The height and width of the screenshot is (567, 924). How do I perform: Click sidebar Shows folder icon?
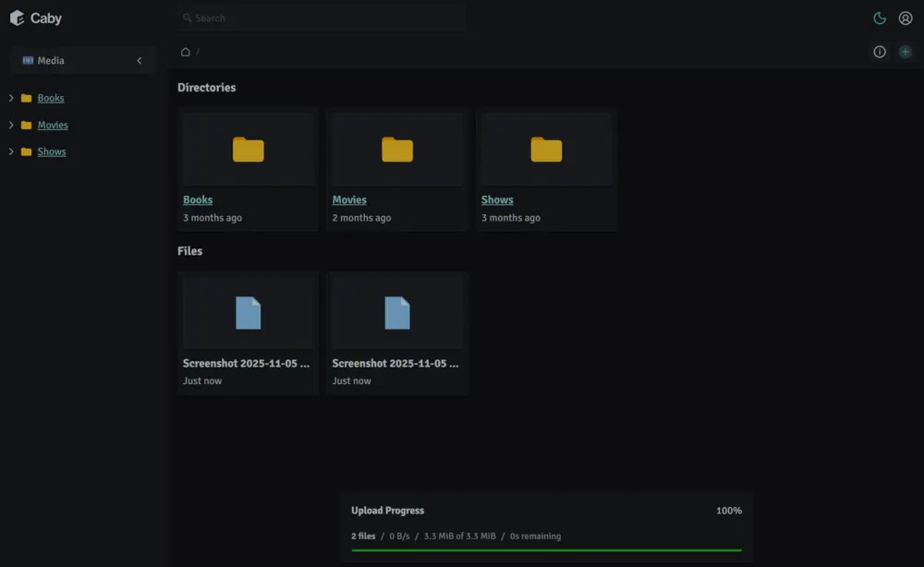[26, 151]
